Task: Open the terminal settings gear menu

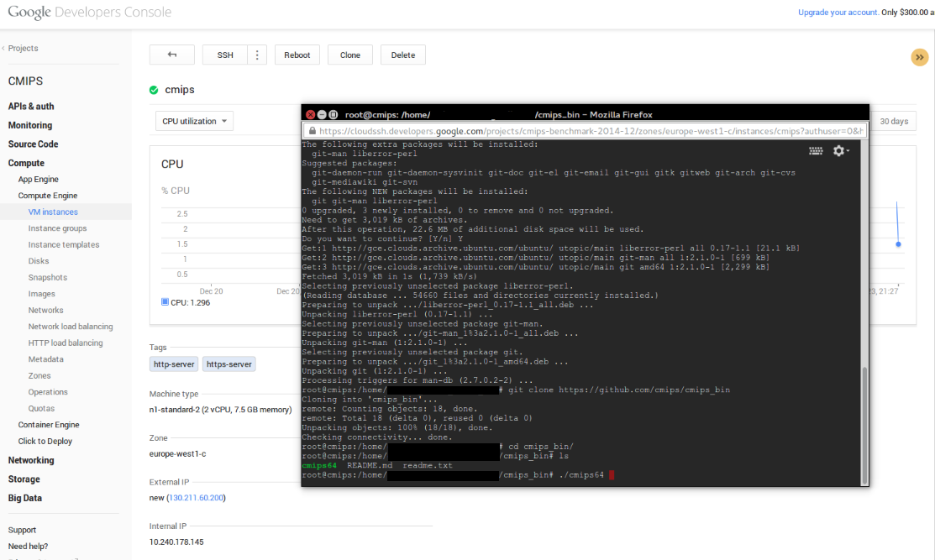Action: click(841, 151)
